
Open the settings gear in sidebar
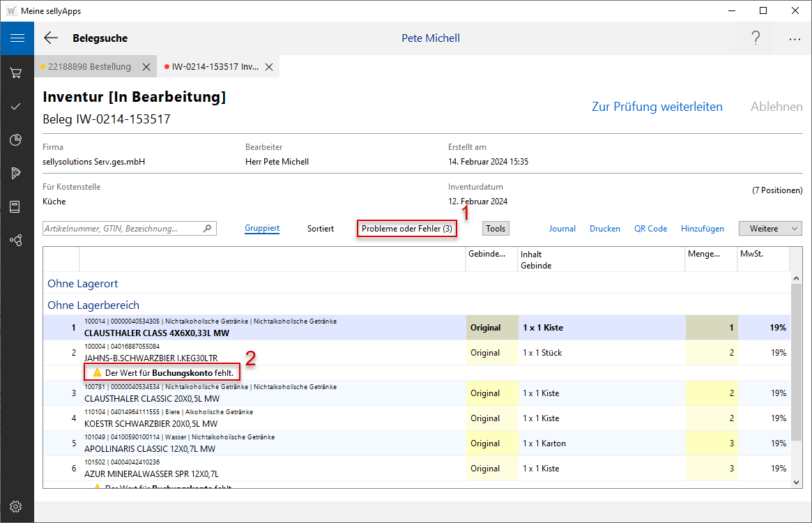tap(17, 506)
